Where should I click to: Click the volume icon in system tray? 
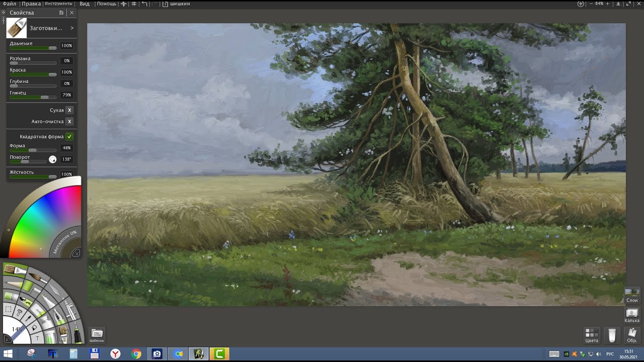598,354
